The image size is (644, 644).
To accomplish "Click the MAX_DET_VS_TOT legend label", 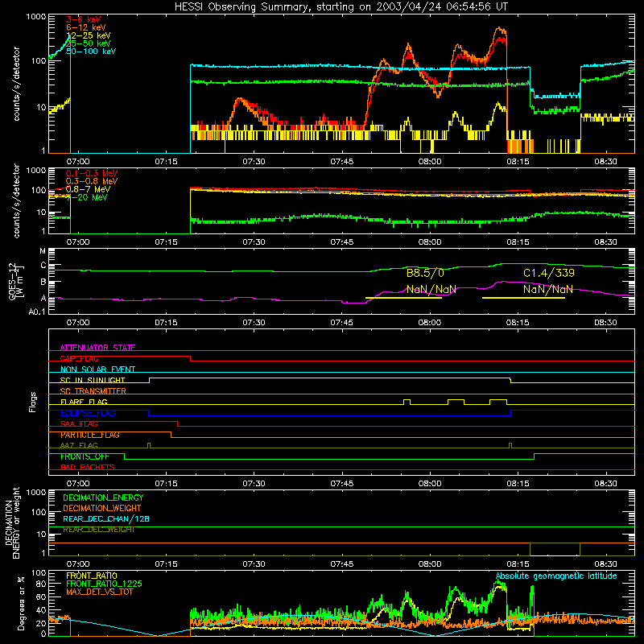I will [x=100, y=592].
